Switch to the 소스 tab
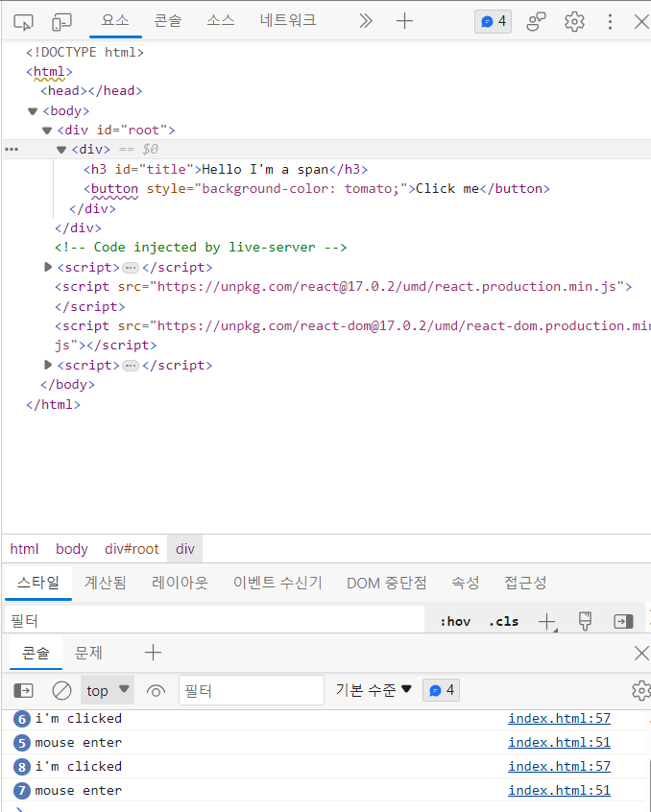 [221, 21]
